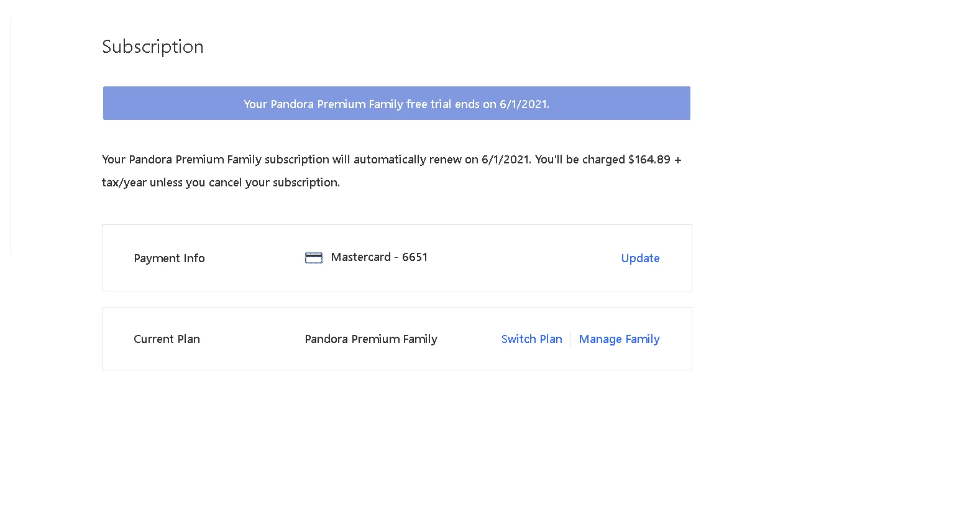The height and width of the screenshot is (525, 980).
Task: Click the Subscription page heading
Action: [x=153, y=47]
